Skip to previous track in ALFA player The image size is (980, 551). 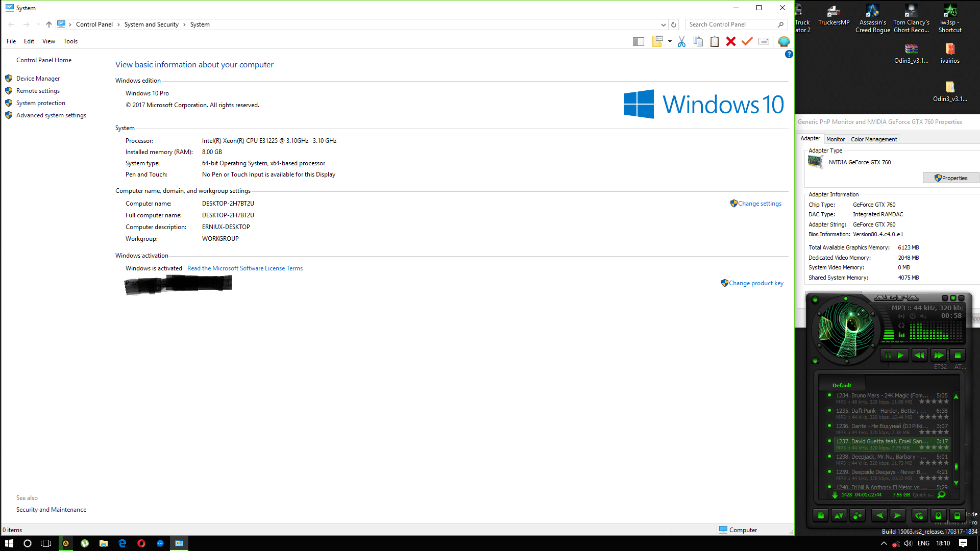(x=919, y=355)
